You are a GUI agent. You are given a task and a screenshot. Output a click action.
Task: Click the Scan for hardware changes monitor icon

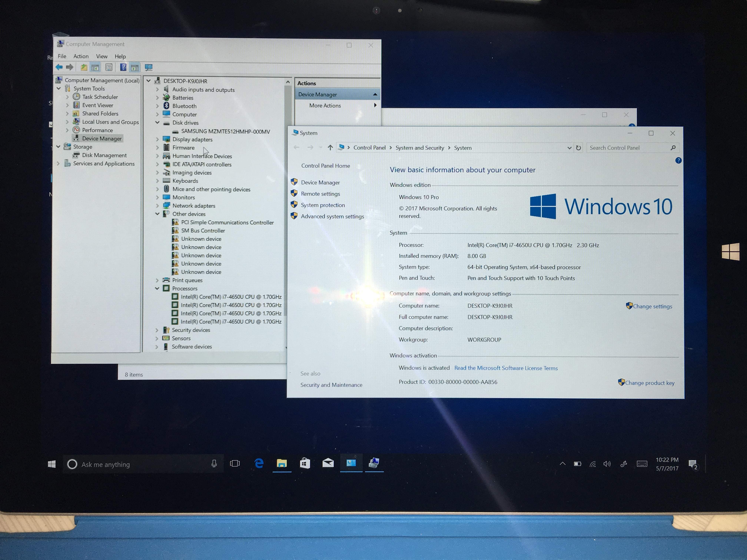149,68
